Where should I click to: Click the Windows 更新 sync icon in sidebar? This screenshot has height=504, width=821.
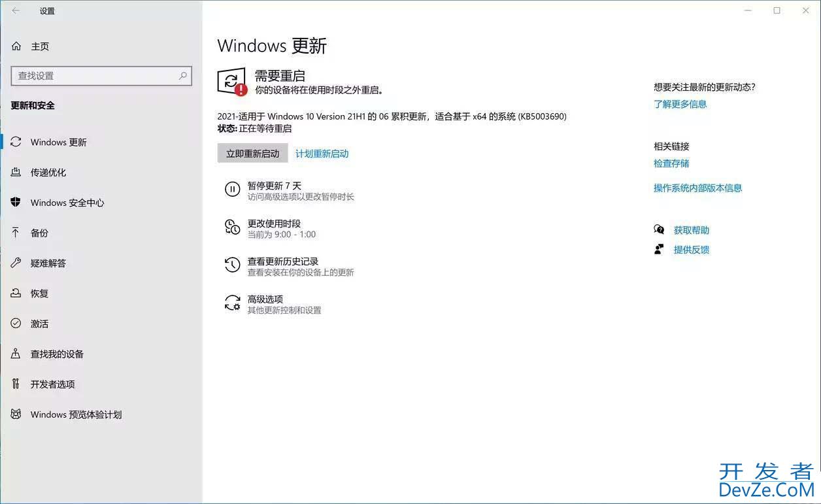click(16, 142)
